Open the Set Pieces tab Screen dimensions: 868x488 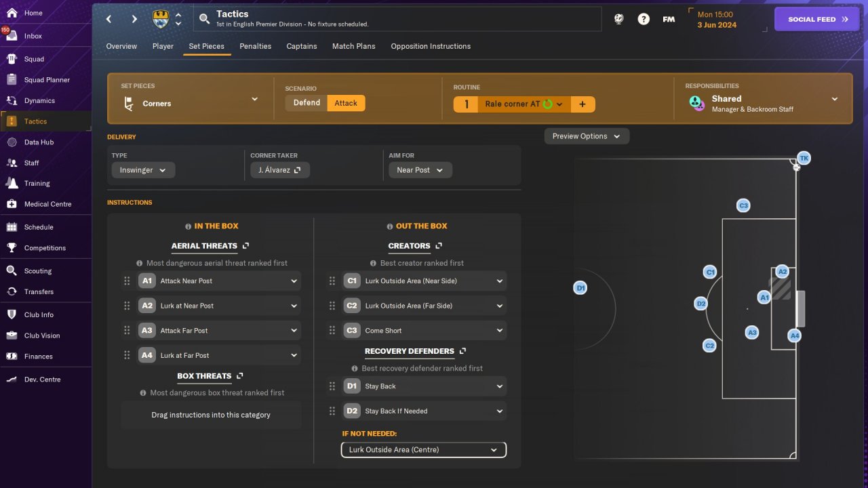tap(207, 46)
